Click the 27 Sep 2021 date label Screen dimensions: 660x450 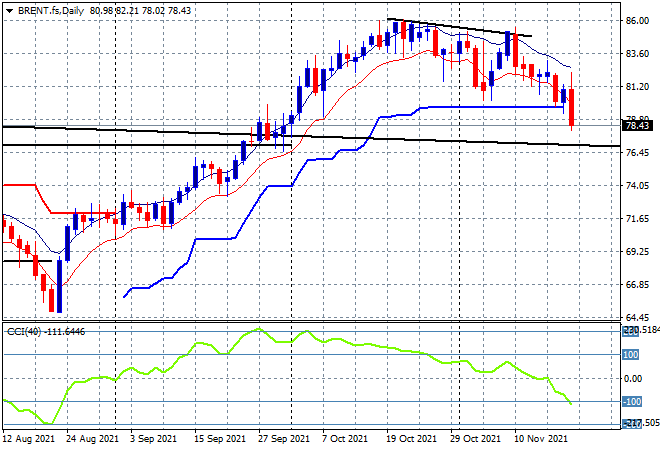283,439
